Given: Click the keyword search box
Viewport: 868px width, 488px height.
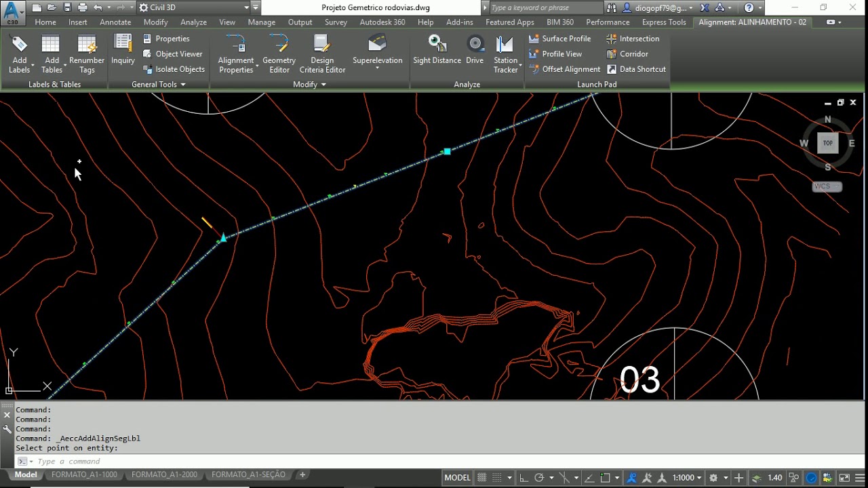Looking at the screenshot, I should [x=546, y=7].
